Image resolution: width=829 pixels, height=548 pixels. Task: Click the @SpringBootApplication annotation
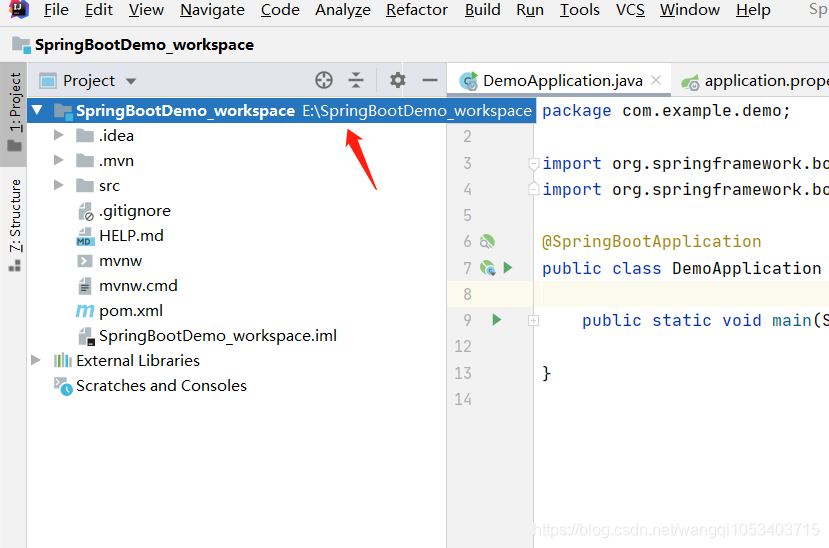(651, 242)
